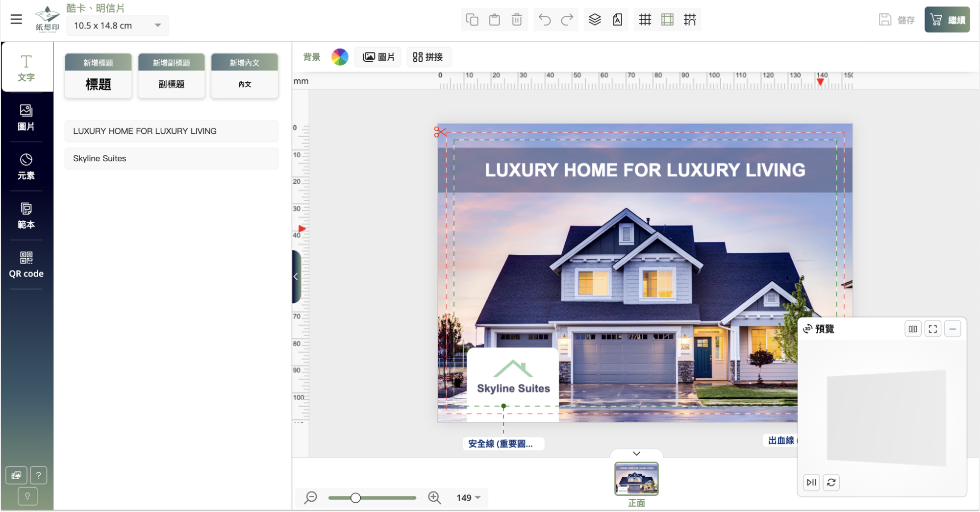Open the background color wheel
The image size is (980, 512).
point(340,57)
